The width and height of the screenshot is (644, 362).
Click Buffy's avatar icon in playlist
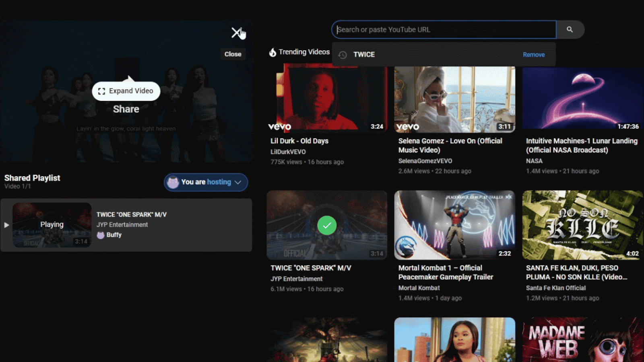click(x=101, y=235)
